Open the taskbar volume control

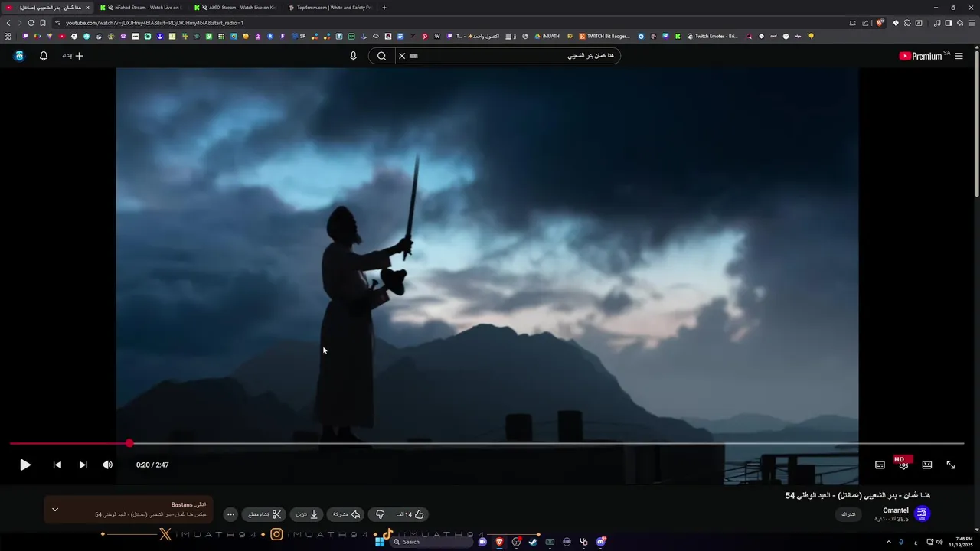point(939,542)
